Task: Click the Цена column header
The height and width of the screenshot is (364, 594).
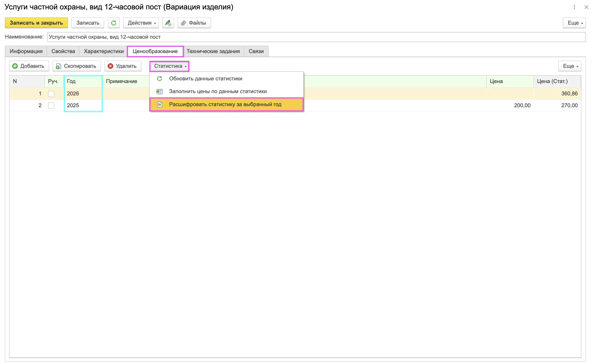Action: (x=510, y=81)
